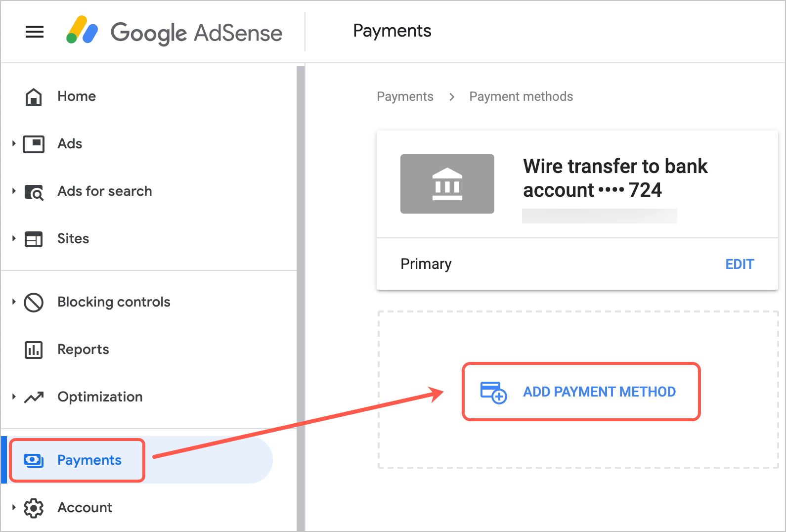
Task: Expand the Optimization section arrow
Action: point(14,397)
